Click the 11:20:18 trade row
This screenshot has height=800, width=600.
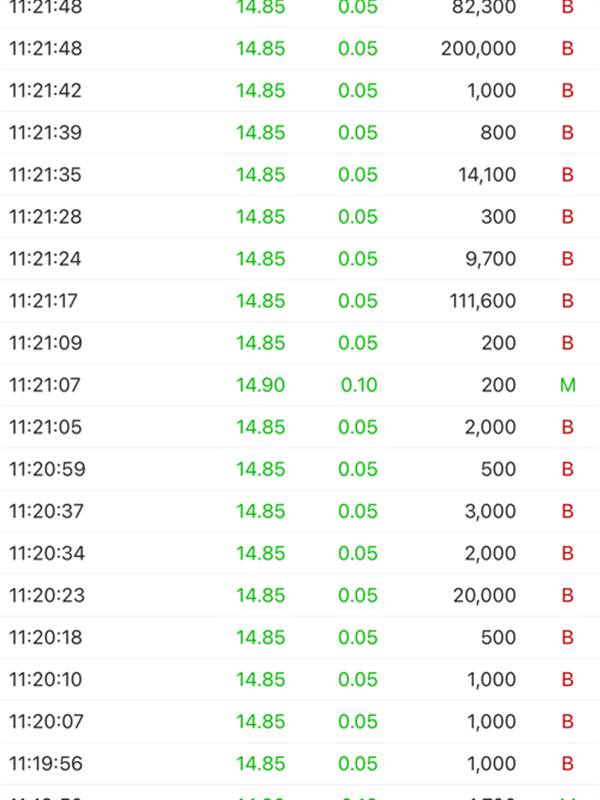300,636
